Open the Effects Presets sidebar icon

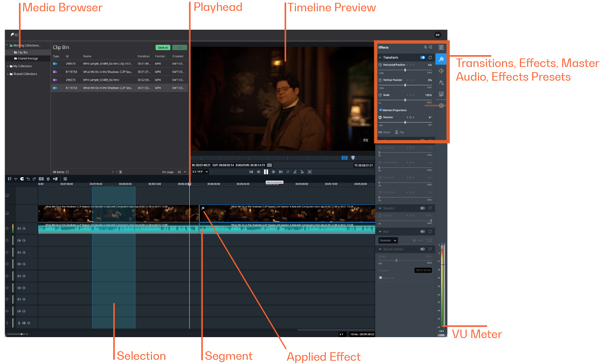coord(441,83)
